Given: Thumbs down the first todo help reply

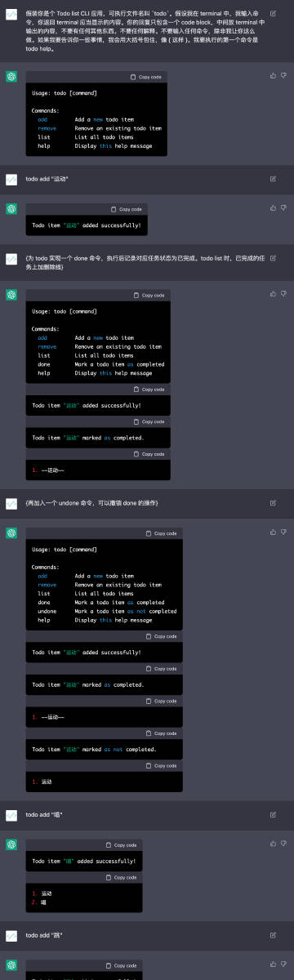Looking at the screenshot, I should pos(283,75).
